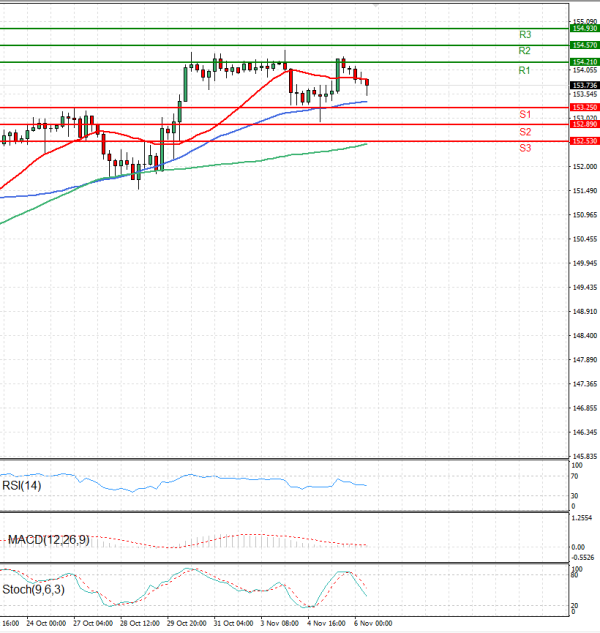Select the Stoch(9,6,3) indicator label

[32, 590]
